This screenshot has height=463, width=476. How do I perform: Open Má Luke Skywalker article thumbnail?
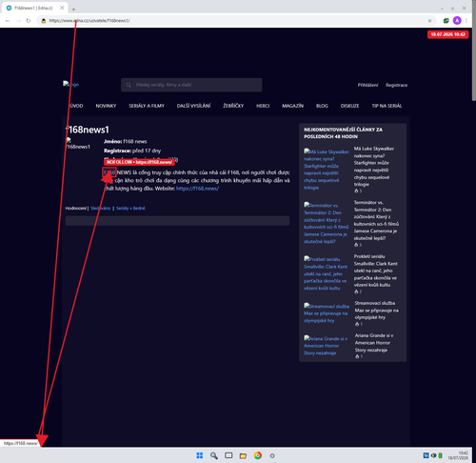click(x=327, y=170)
